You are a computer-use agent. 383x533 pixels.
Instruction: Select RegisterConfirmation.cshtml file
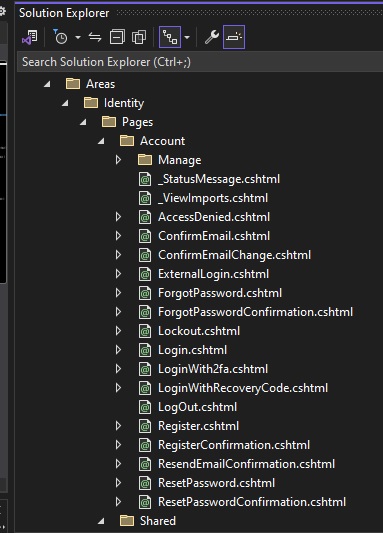[x=234, y=445]
